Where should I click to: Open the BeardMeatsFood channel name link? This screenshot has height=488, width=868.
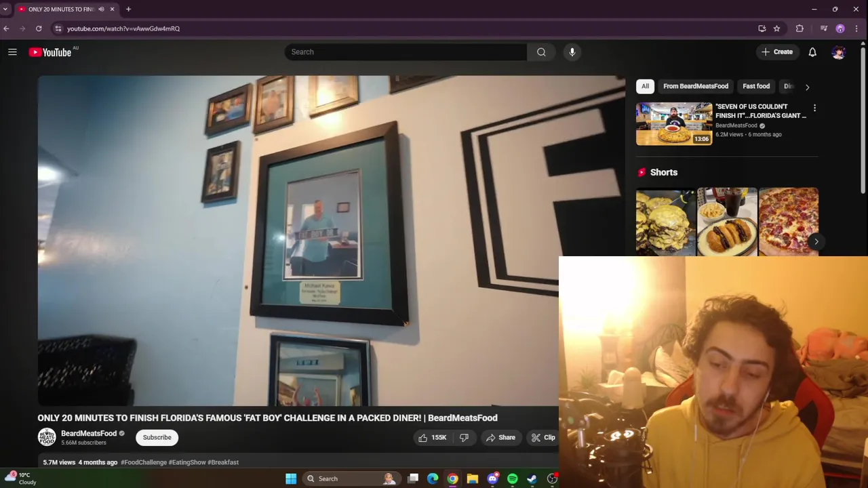coord(89,434)
